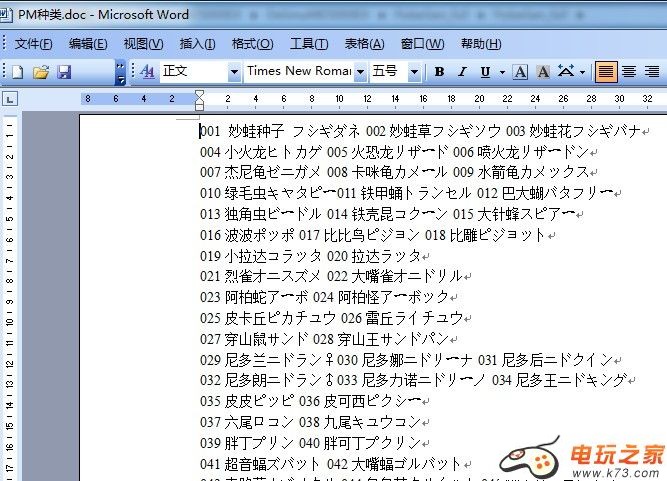The height and width of the screenshot is (481, 667).
Task: Click the Save floppy disk icon
Action: coord(64,72)
